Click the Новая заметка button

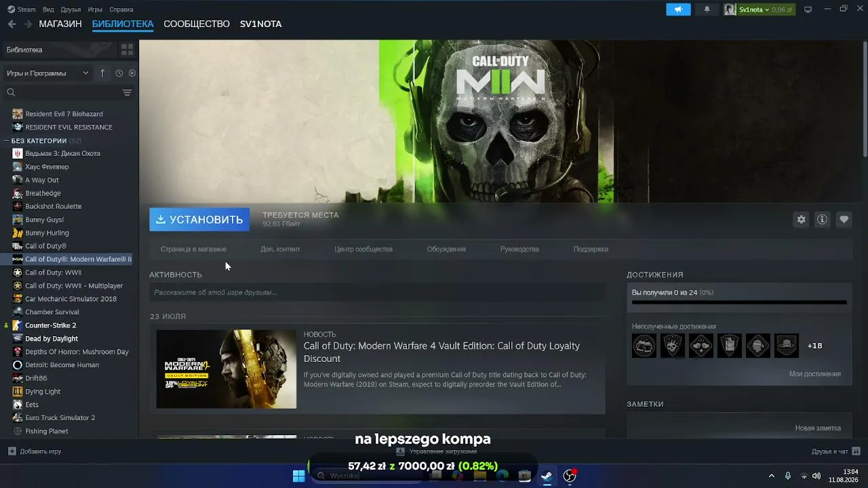818,428
